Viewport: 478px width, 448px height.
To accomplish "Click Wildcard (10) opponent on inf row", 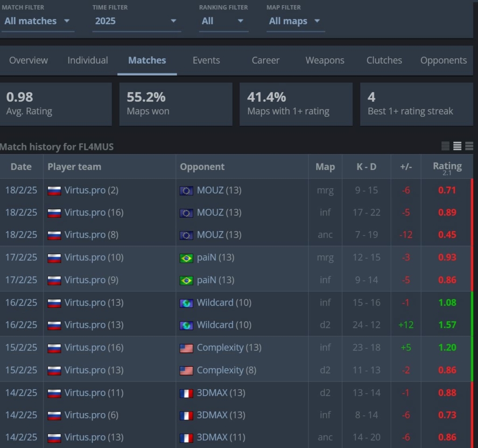I will pos(224,302).
